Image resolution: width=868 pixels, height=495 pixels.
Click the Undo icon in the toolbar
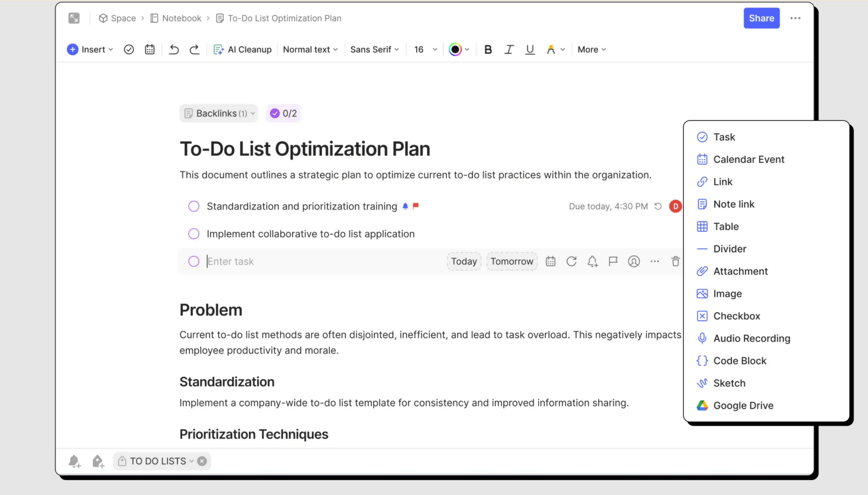click(x=174, y=49)
